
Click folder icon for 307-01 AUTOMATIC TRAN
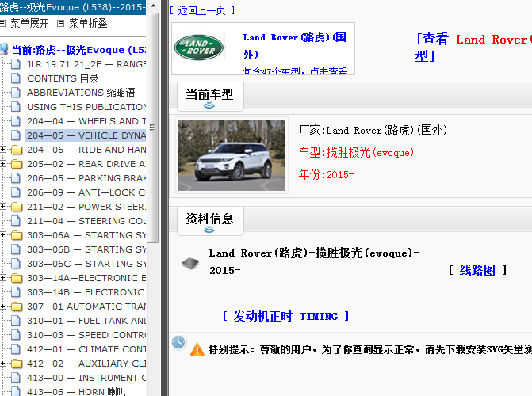17,307
